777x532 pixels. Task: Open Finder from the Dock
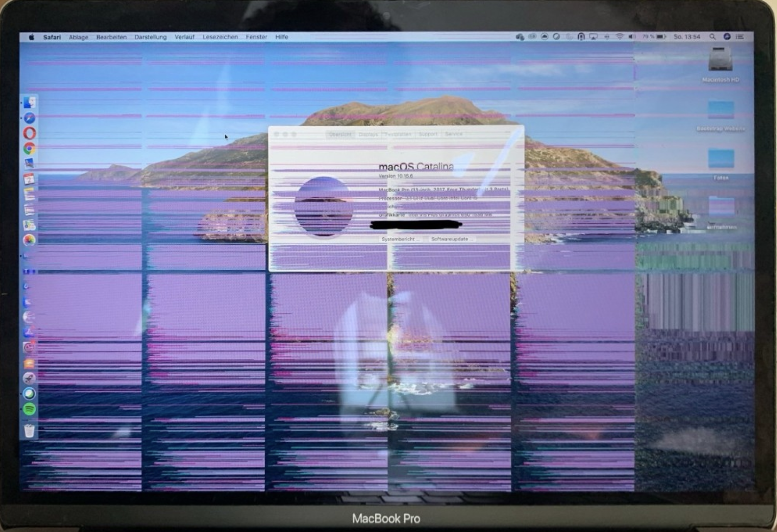[29, 103]
